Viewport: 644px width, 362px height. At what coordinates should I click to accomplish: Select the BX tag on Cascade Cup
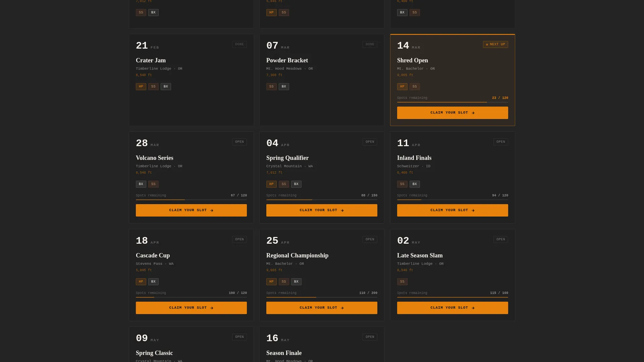[153, 282]
